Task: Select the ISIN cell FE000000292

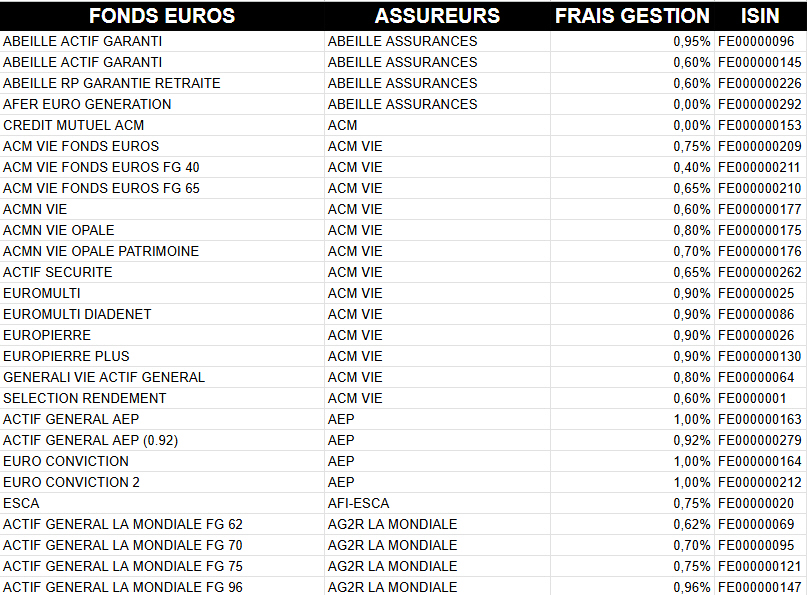Action: coord(759,104)
